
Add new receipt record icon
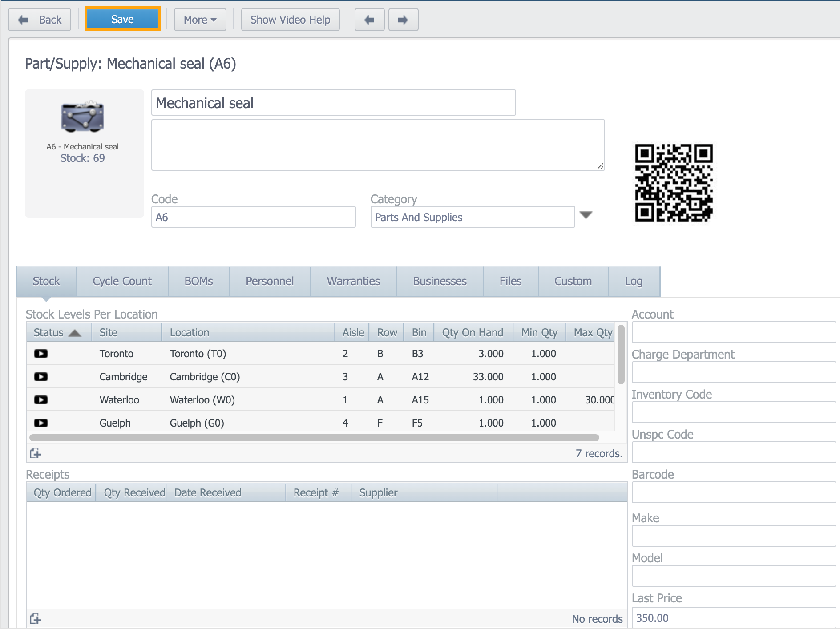coord(36,619)
